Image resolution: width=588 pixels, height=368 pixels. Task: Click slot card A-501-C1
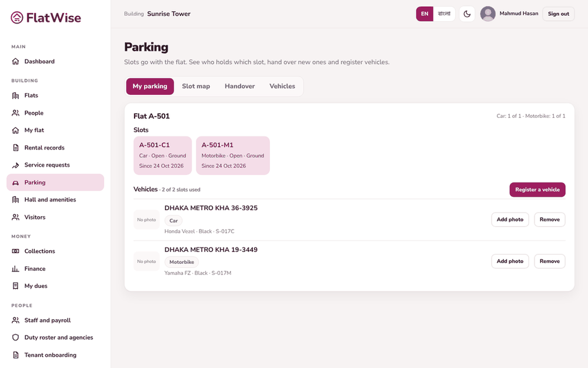163,155
